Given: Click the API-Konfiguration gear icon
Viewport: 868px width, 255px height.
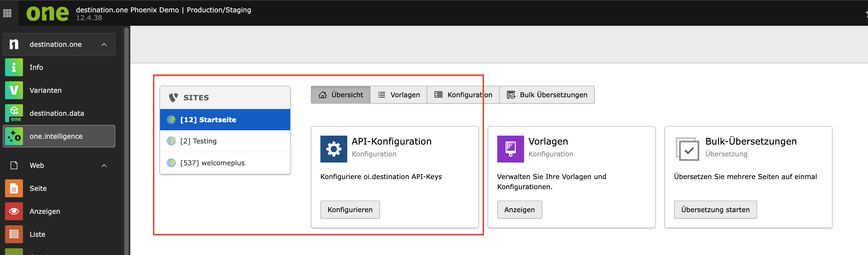Looking at the screenshot, I should coord(333,149).
